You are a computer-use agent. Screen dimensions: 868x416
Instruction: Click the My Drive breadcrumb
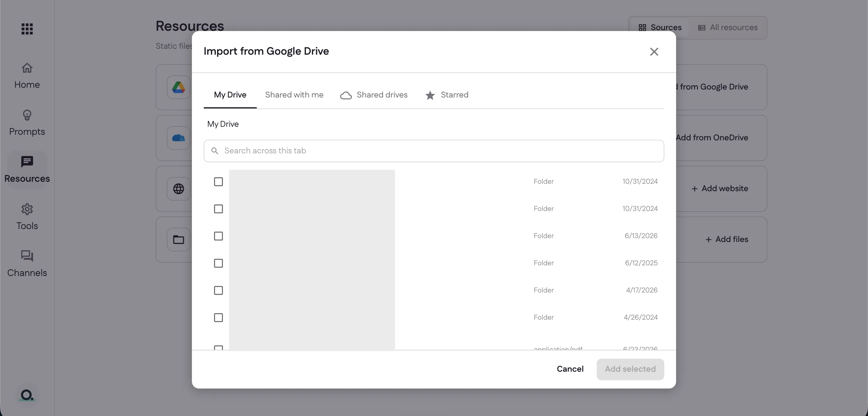pyautogui.click(x=223, y=124)
